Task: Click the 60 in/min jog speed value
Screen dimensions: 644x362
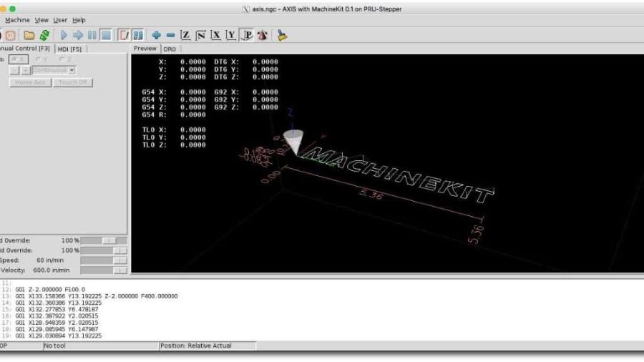Action: (x=50, y=260)
